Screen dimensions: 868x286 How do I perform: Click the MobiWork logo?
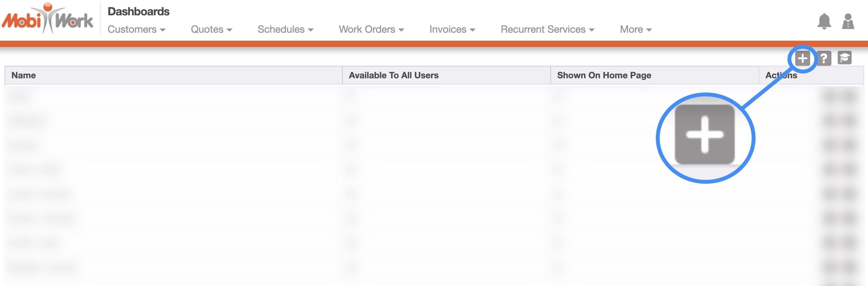(48, 19)
